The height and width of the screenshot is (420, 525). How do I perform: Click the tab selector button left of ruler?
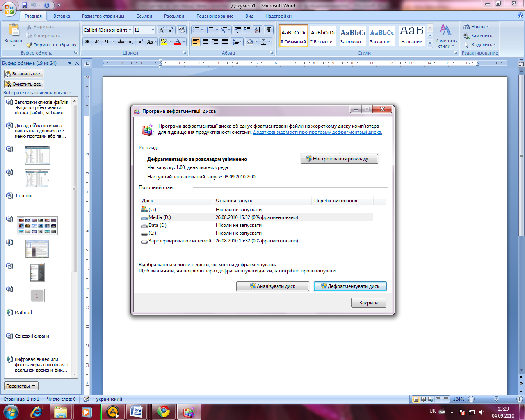pyautogui.click(x=87, y=63)
